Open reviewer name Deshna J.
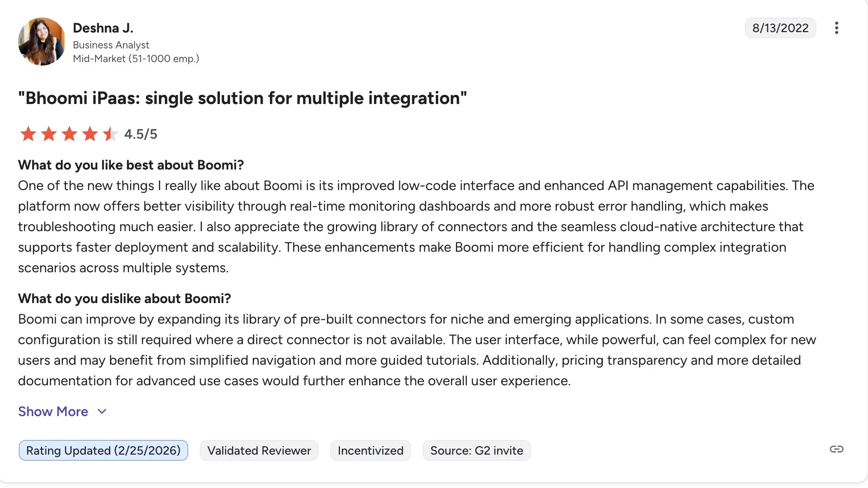This screenshot has height=488, width=868. [x=103, y=28]
